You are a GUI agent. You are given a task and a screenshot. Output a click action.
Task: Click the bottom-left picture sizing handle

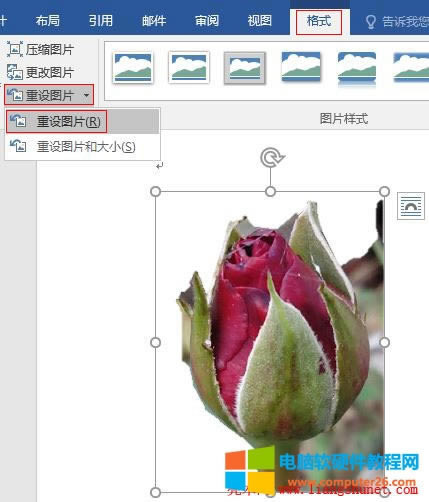point(156,492)
